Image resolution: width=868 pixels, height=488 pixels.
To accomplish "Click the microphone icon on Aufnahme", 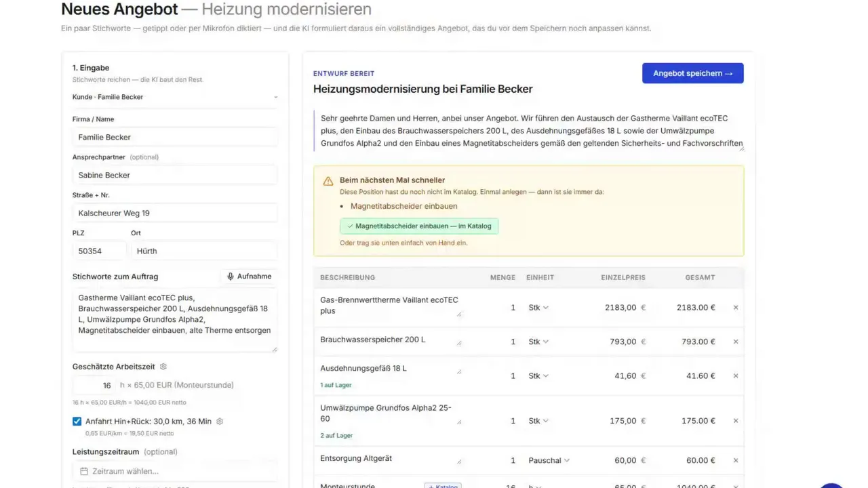I will pyautogui.click(x=231, y=277).
